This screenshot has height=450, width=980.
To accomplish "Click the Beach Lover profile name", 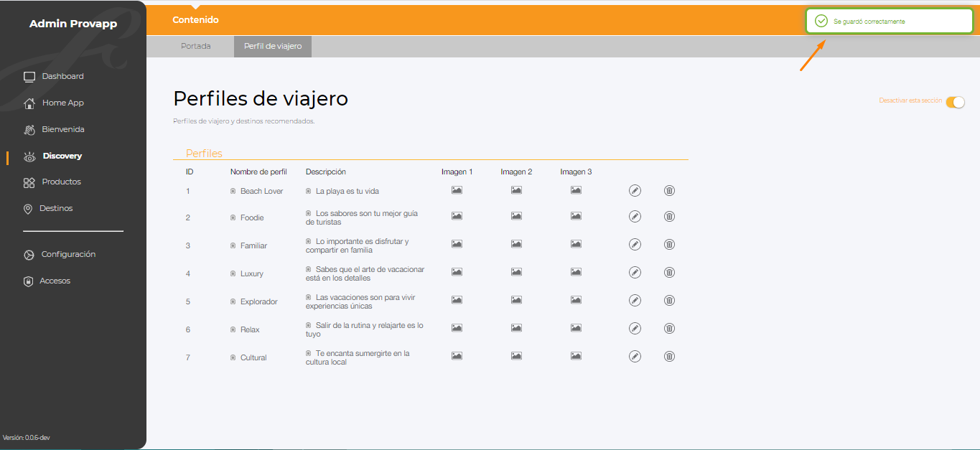I will point(261,191).
